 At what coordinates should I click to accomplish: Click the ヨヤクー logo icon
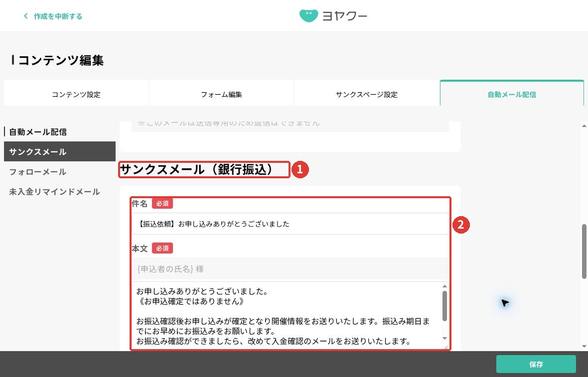[x=308, y=16]
